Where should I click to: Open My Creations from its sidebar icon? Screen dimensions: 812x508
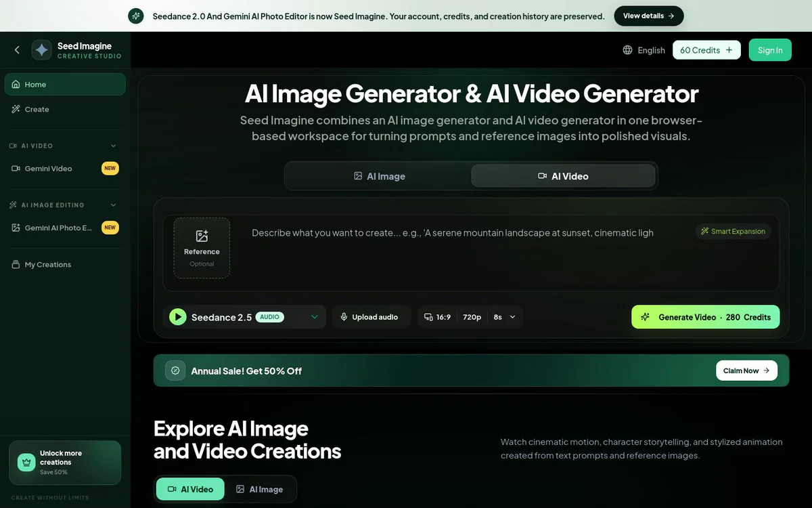(x=16, y=264)
